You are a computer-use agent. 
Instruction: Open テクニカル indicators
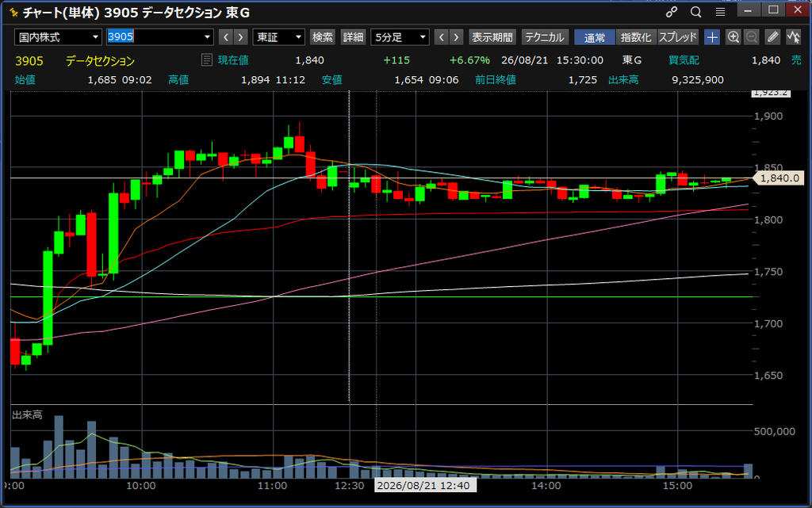click(545, 37)
